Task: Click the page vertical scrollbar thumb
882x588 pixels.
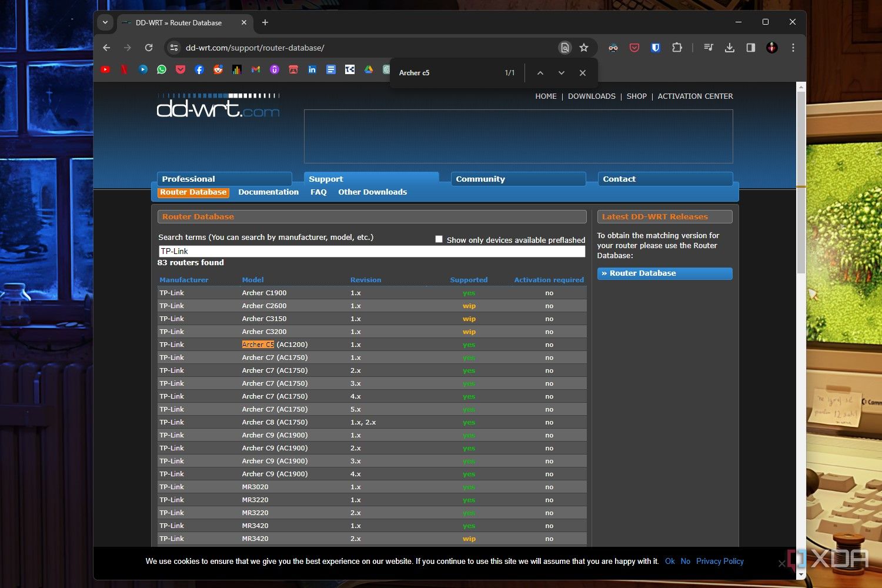Action: 801,181
